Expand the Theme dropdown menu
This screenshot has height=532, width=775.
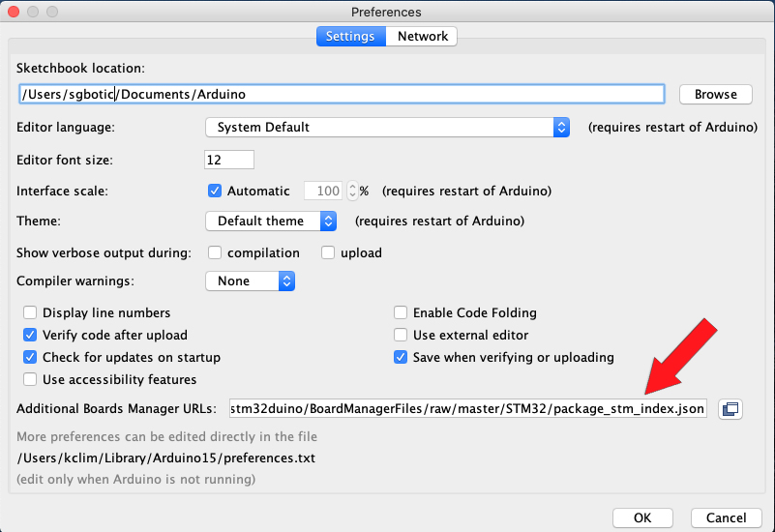pos(271,221)
